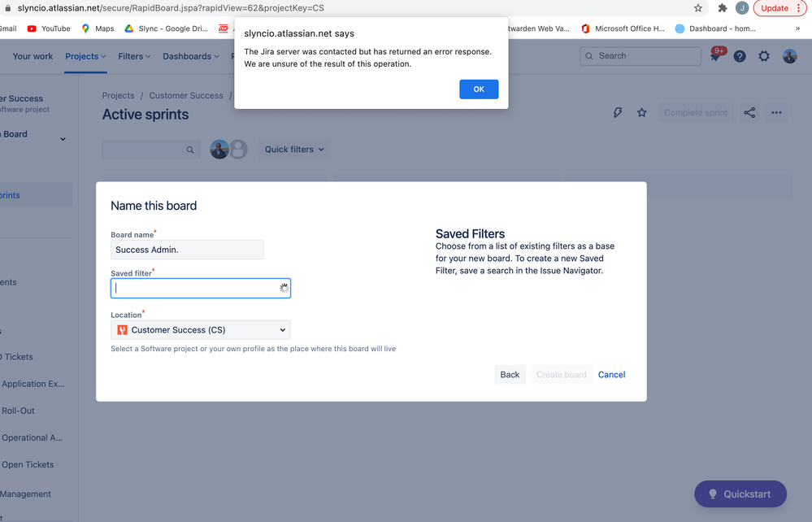Click the Cancel link in board dialog
This screenshot has width=812, height=522.
611,374
